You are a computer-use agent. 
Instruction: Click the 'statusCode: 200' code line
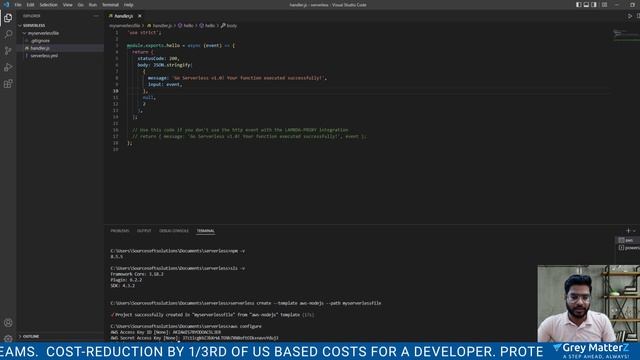click(158, 58)
